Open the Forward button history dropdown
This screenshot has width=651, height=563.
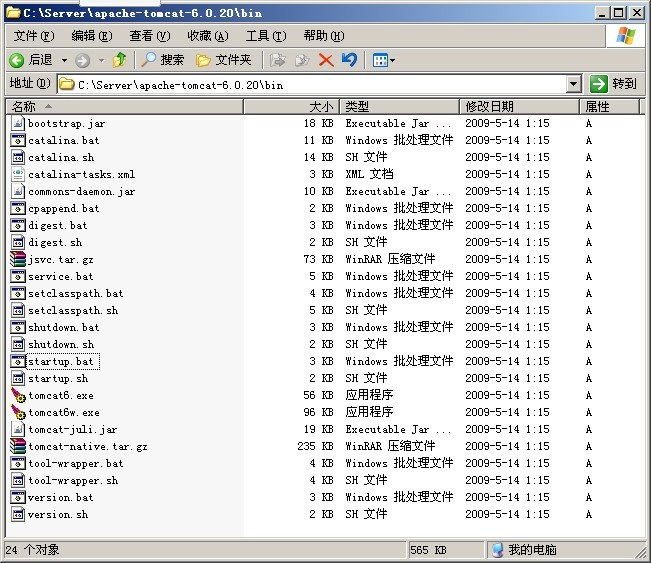click(102, 61)
